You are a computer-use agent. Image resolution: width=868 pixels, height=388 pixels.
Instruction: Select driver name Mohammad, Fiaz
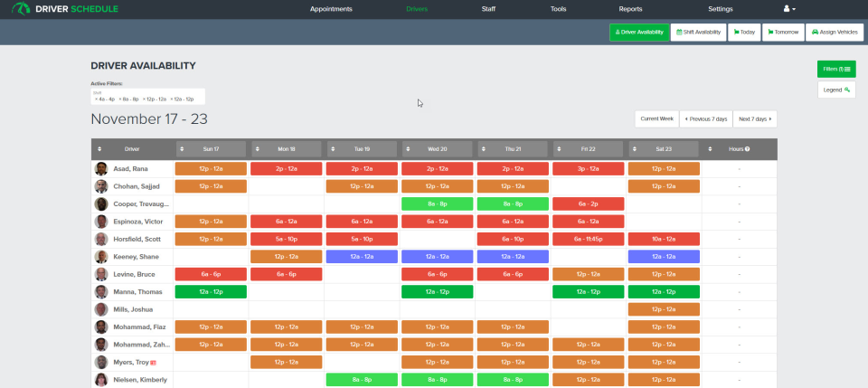click(139, 327)
